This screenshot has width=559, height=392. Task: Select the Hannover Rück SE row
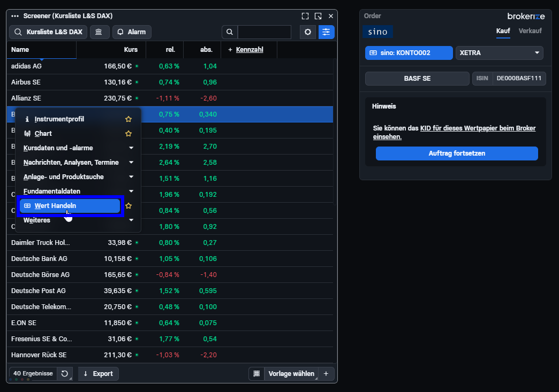[x=170, y=355]
